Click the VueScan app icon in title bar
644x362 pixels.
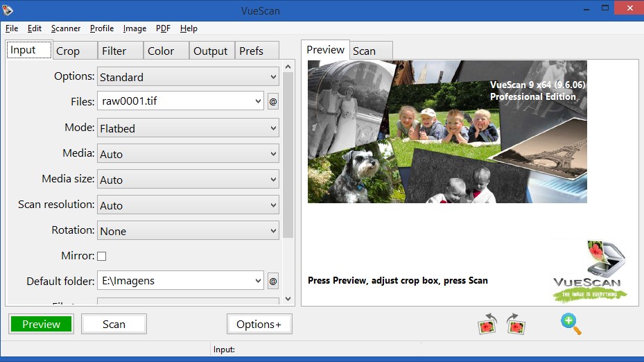(8, 10)
